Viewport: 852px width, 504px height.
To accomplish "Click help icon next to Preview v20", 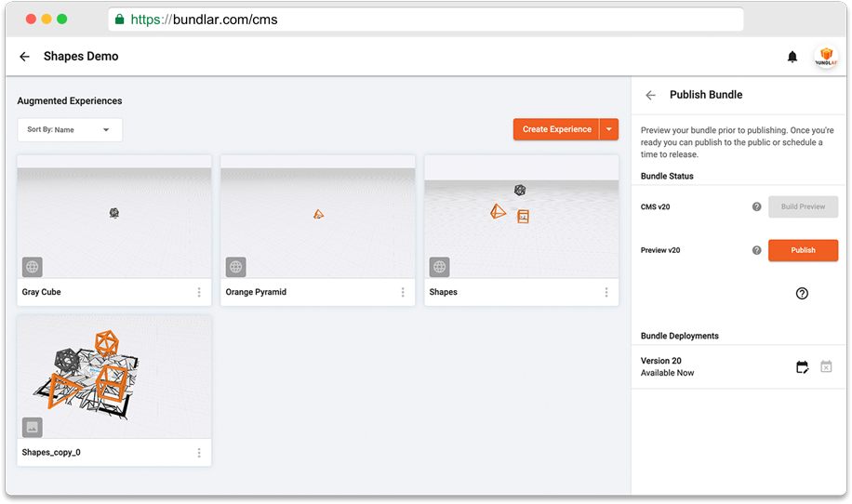I will pyautogui.click(x=756, y=250).
